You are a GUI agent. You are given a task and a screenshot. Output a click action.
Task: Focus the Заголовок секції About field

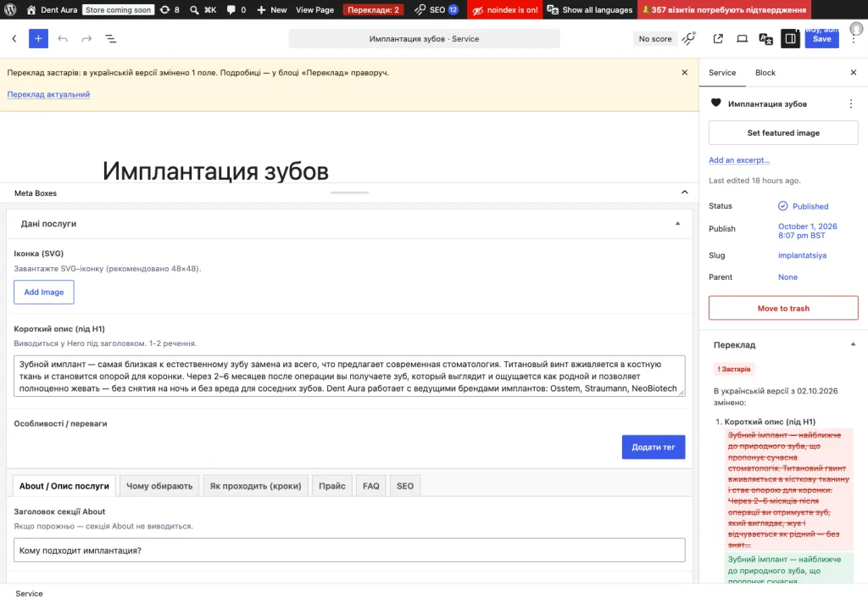[349, 550]
